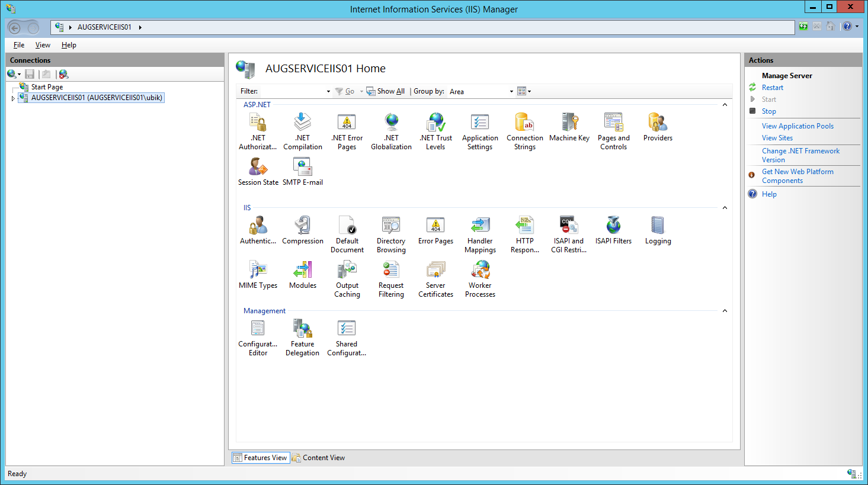
Task: Click the View Application Pools link
Action: click(797, 126)
